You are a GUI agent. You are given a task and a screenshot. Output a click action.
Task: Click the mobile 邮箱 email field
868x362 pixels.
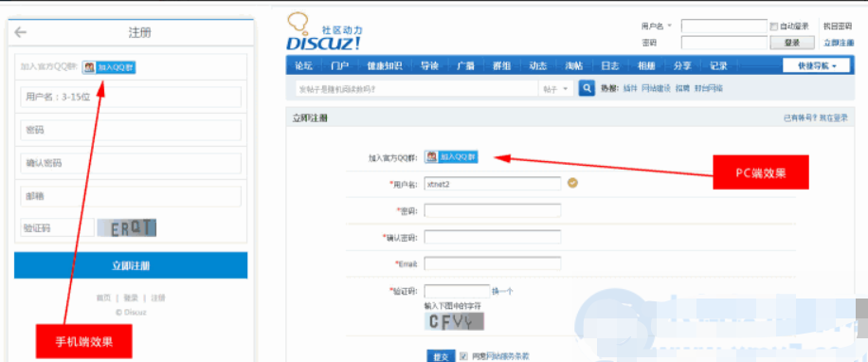pos(131,196)
